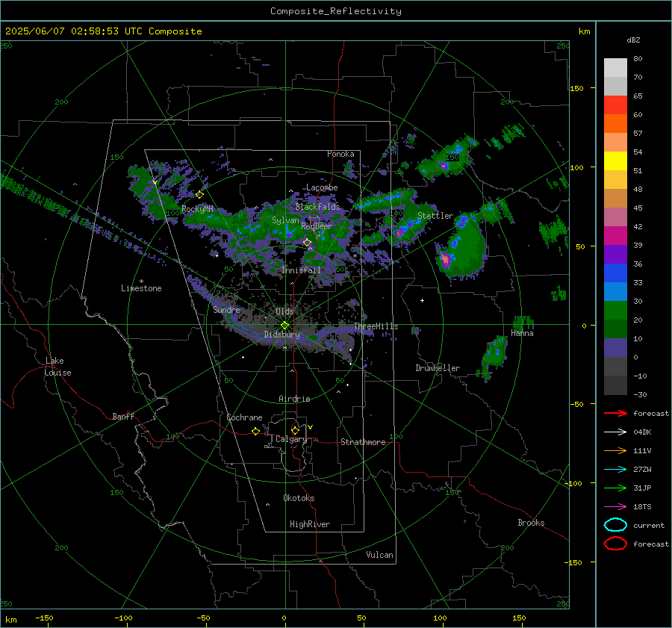Select the orange 111V arrow icon
This screenshot has height=628, width=672.
pos(615,450)
